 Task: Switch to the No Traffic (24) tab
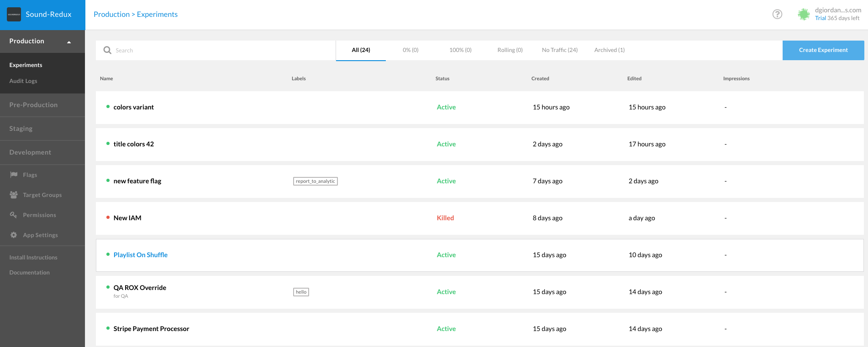point(559,50)
